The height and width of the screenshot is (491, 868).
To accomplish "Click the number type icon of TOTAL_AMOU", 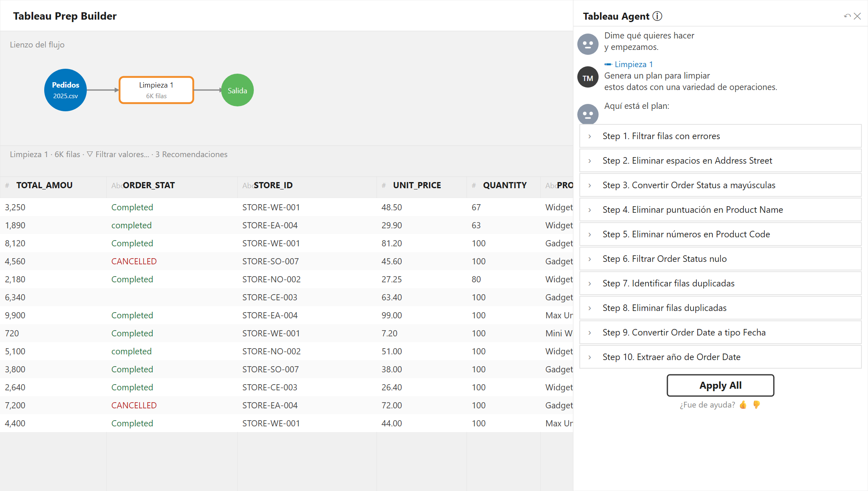I will coord(7,185).
